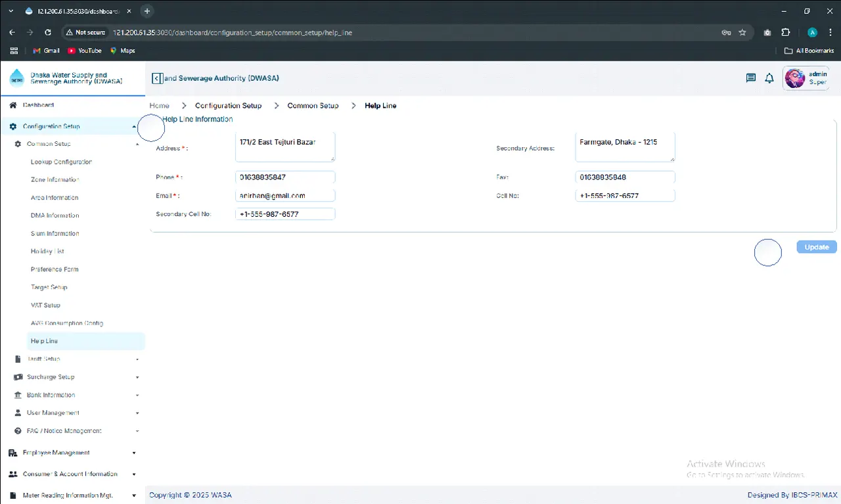This screenshot has width=841, height=504.
Task: Expand the Bank Information submenu arrow
Action: tap(137, 395)
